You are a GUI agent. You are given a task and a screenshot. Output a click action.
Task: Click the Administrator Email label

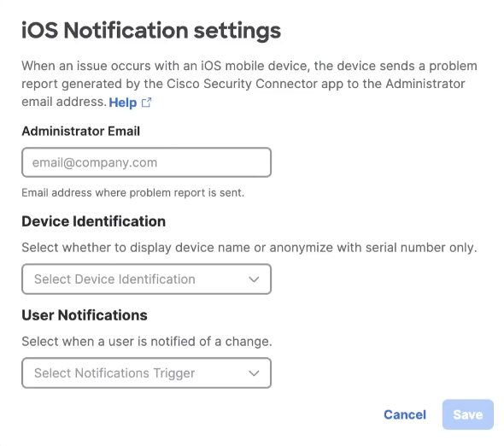pyautogui.click(x=81, y=132)
